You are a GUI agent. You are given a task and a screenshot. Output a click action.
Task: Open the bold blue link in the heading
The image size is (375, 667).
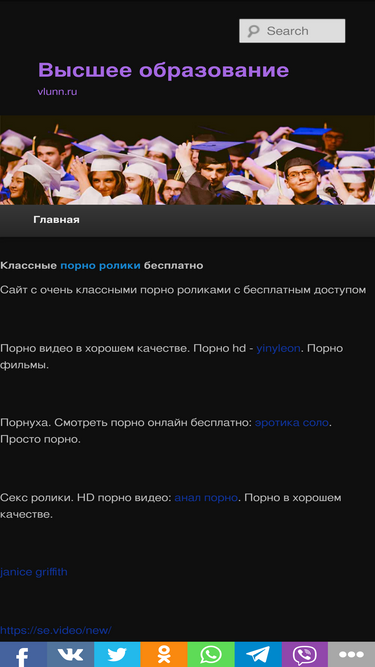click(100, 265)
